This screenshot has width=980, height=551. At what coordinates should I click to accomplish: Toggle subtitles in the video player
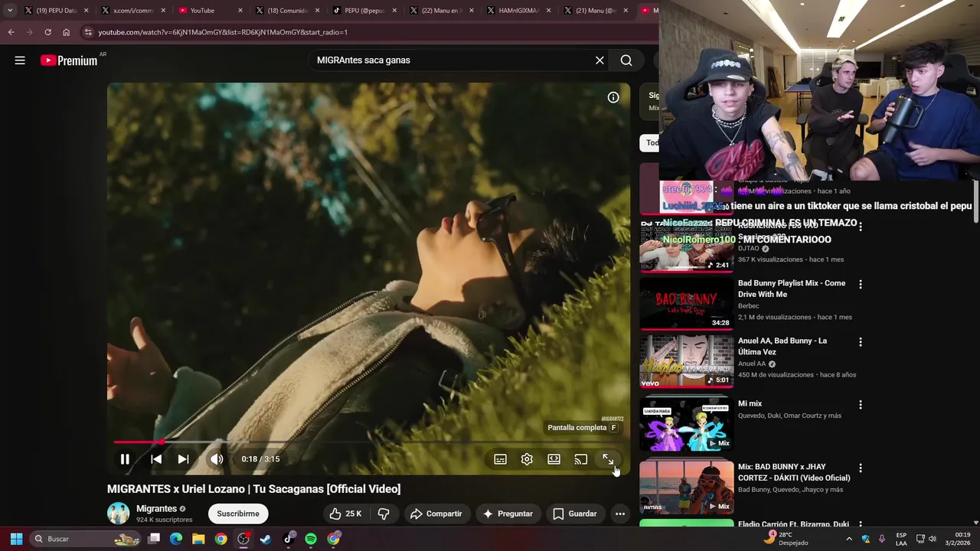(x=500, y=459)
